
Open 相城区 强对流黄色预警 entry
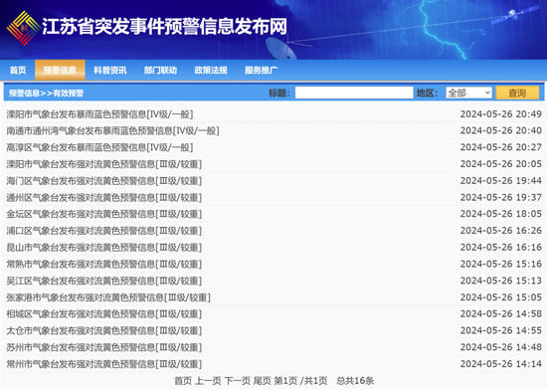104,314
